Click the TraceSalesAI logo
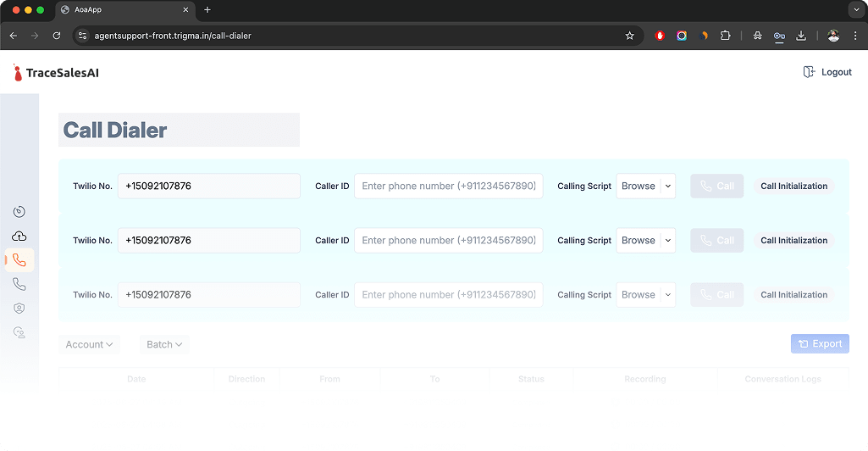 (56, 73)
